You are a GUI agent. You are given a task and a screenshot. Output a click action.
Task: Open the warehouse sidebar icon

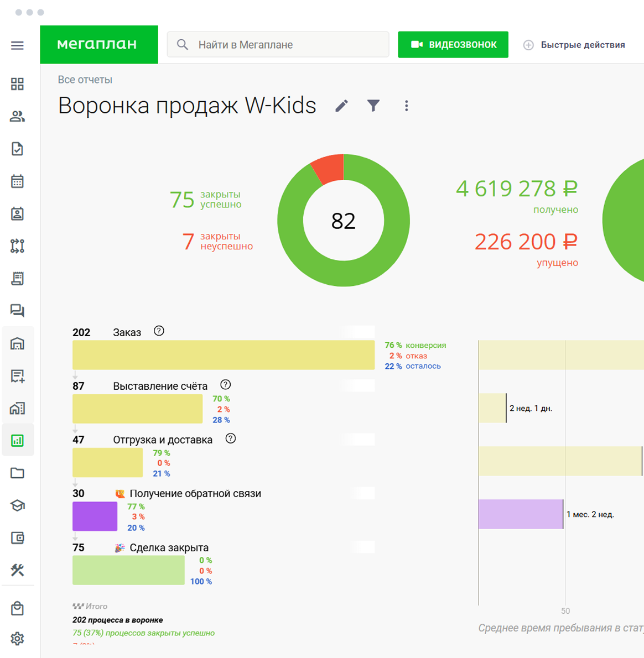(x=17, y=343)
